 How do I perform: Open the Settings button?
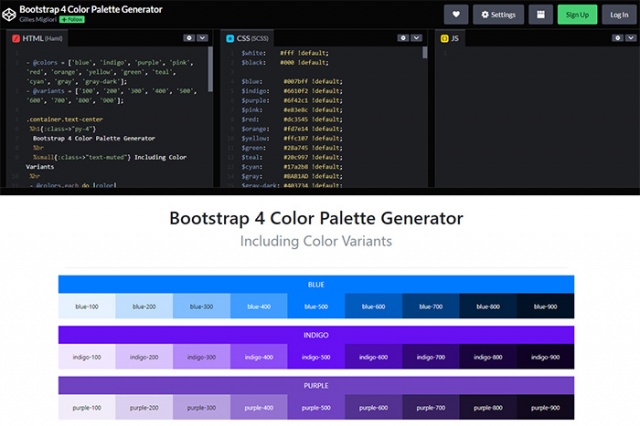click(498, 15)
